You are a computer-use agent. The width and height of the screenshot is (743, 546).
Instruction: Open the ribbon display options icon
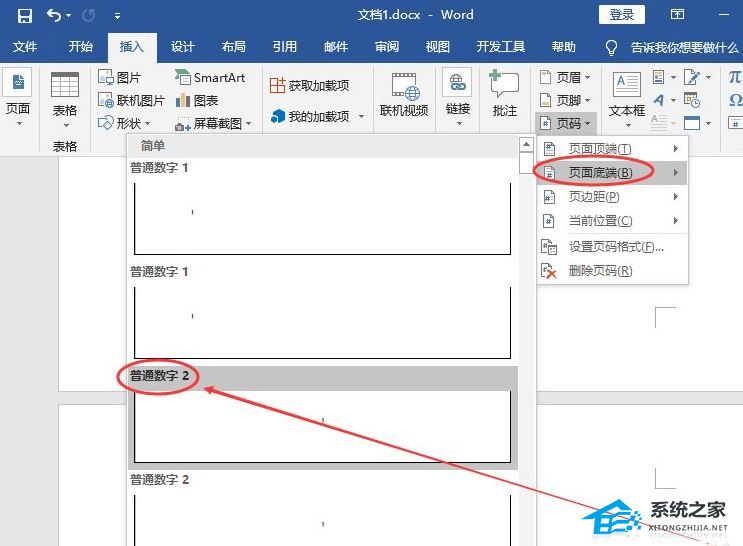(677, 15)
